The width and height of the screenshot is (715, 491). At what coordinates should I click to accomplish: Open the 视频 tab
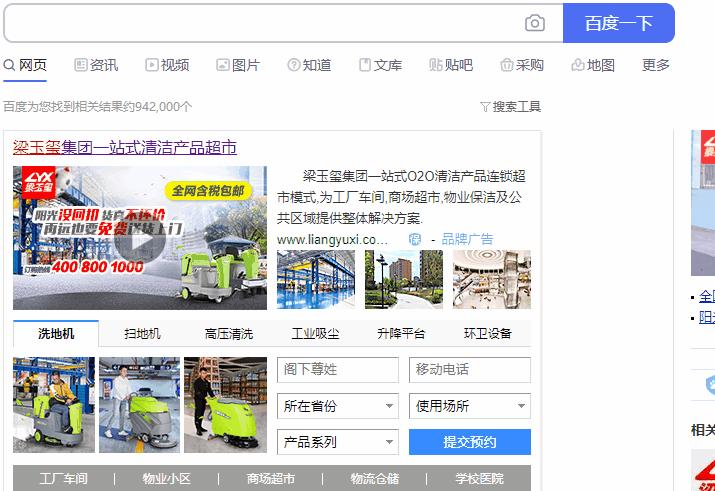tap(167, 65)
